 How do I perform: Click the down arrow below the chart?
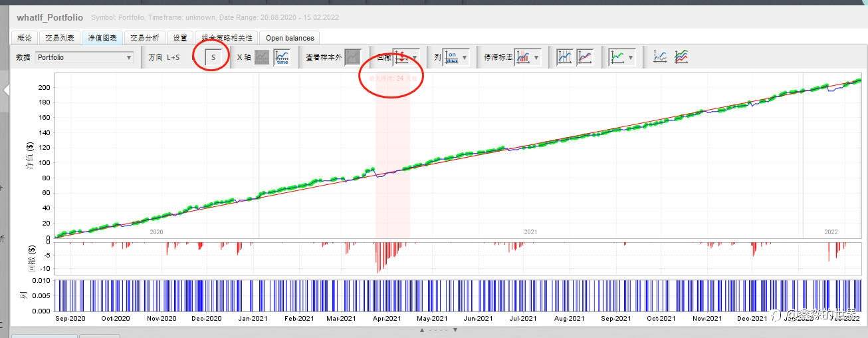[x=455, y=330]
